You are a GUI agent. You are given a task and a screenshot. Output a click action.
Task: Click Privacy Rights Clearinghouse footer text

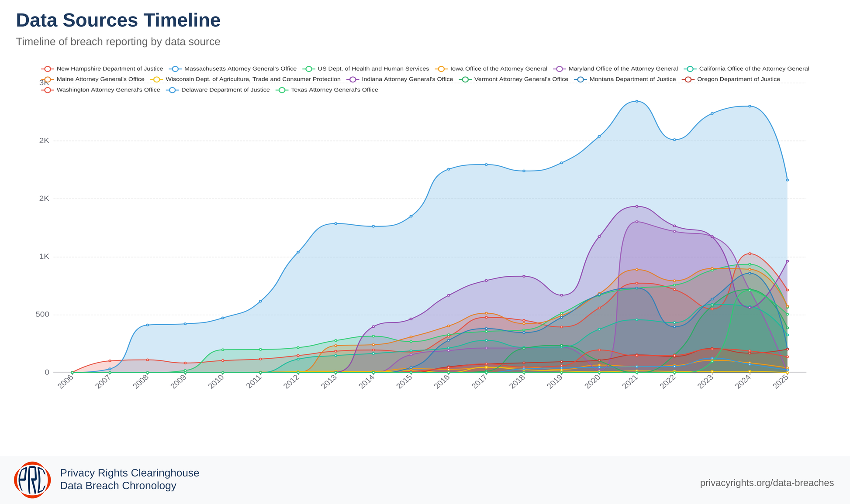pos(129,473)
